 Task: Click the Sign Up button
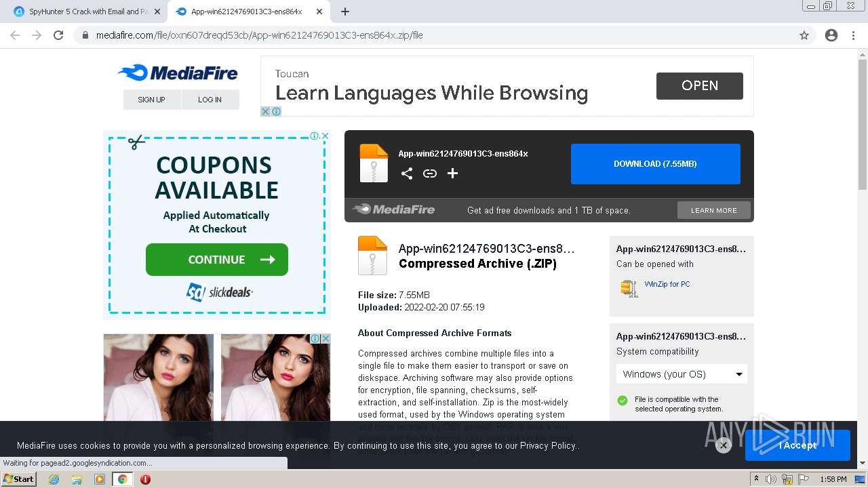pyautogui.click(x=152, y=100)
